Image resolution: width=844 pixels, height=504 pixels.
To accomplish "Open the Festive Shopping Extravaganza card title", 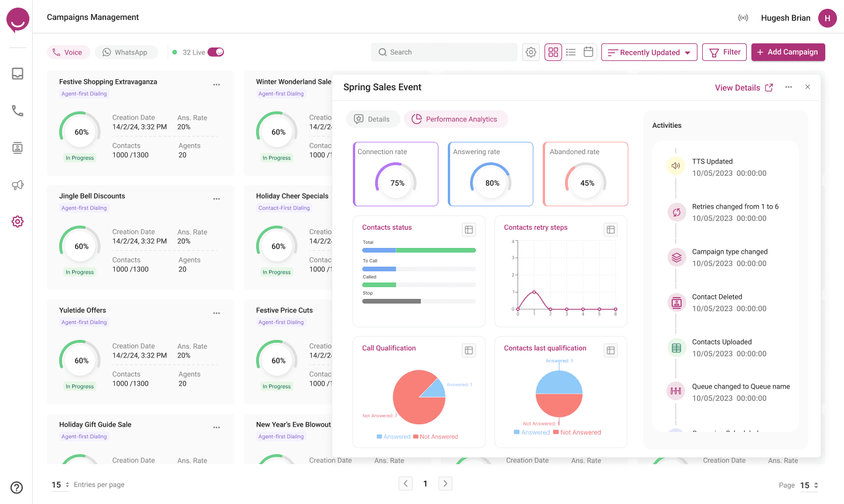I will click(108, 82).
